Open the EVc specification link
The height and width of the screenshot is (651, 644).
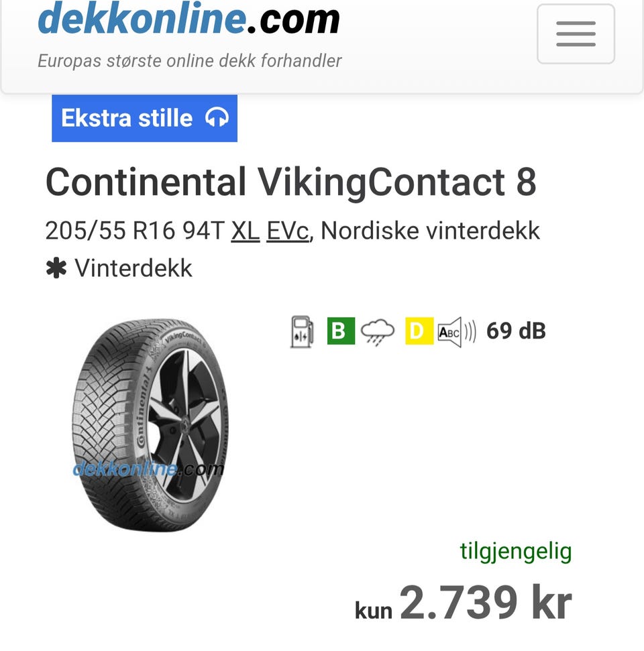tap(288, 231)
